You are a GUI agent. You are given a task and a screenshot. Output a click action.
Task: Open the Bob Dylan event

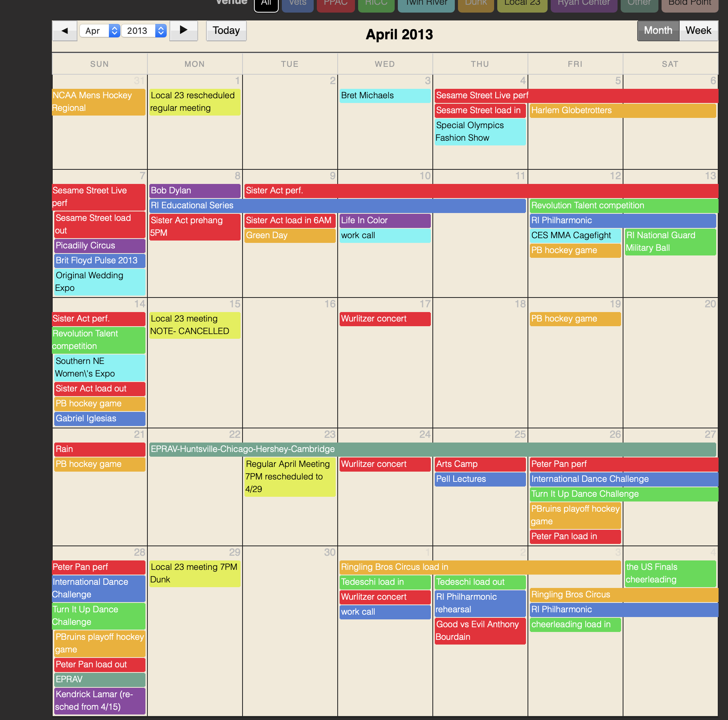(x=195, y=191)
